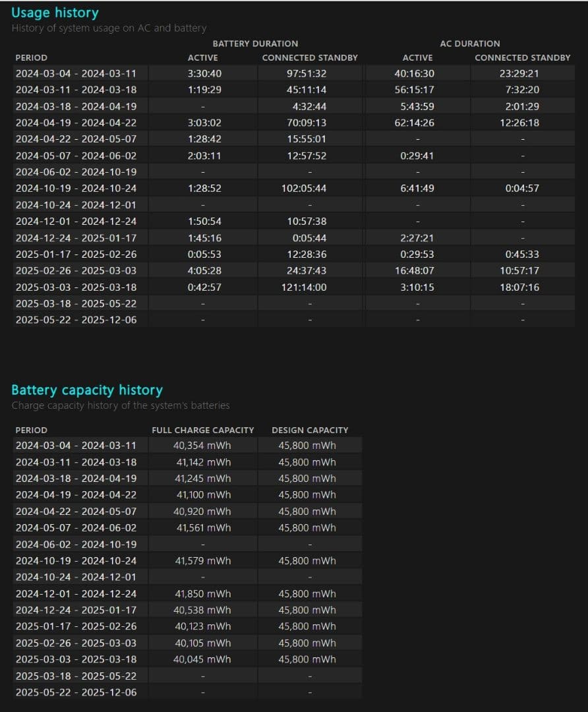
Task: Click the DESIGN CAPACITY column header
Action: [x=310, y=430]
